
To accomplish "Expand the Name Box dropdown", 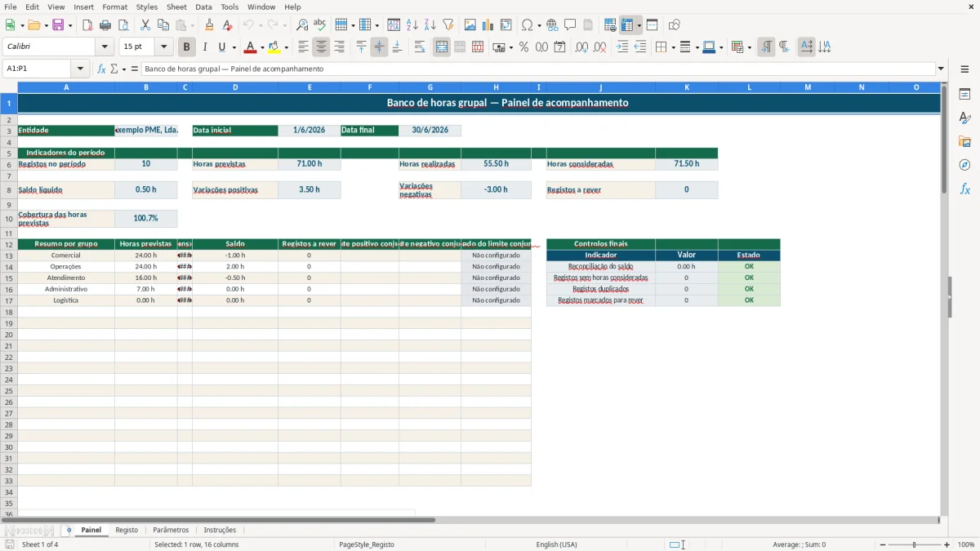I will click(80, 69).
